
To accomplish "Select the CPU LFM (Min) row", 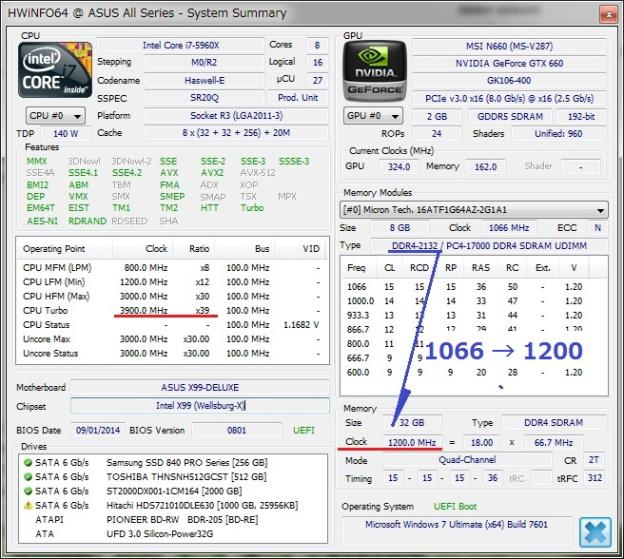I will [x=172, y=282].
